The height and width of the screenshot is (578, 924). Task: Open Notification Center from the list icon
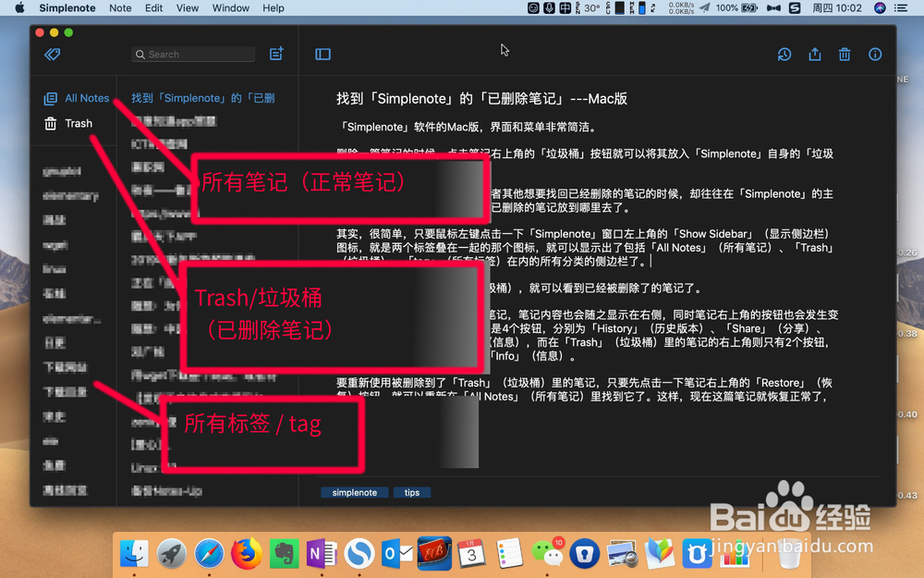(x=901, y=7)
